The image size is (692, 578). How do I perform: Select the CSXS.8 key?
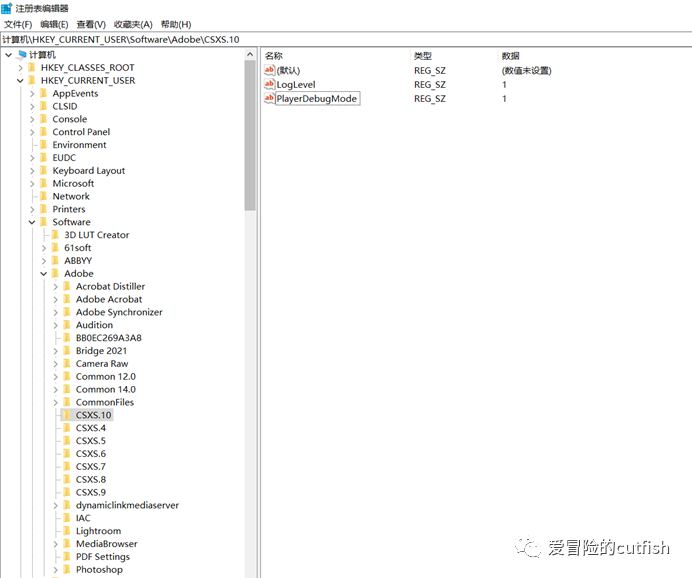(x=91, y=479)
